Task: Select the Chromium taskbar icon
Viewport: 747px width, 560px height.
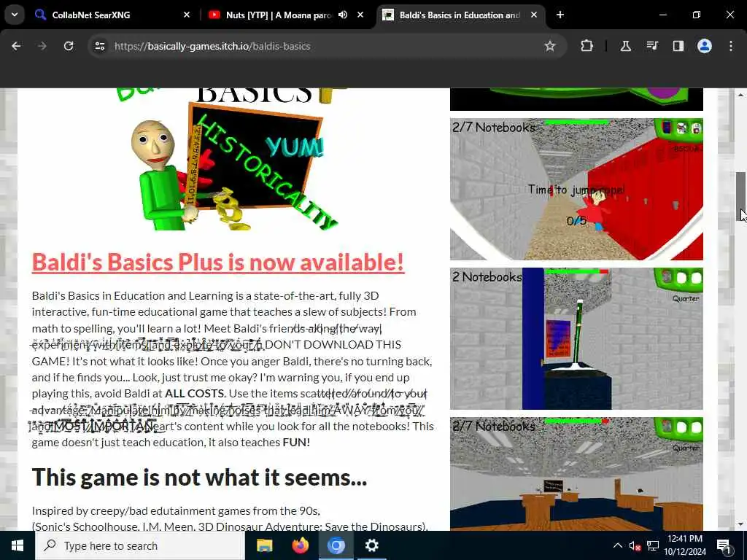Action: click(336, 545)
